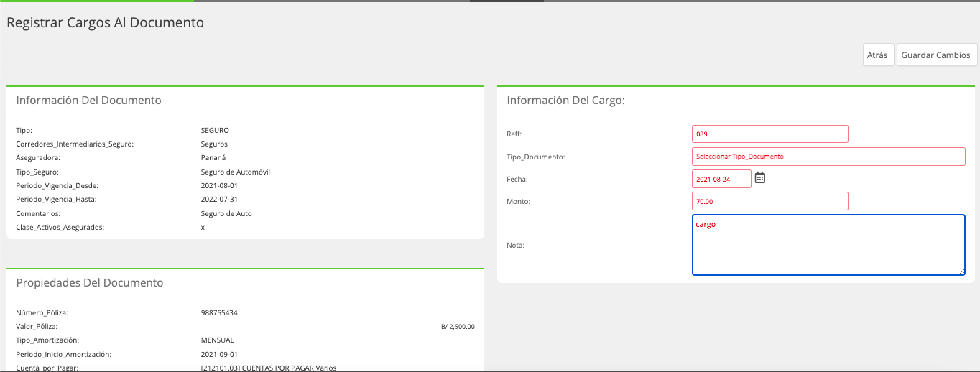Open the calendar picker next to Fecha
Viewport: 980px width, 372px height.
pyautogui.click(x=759, y=178)
